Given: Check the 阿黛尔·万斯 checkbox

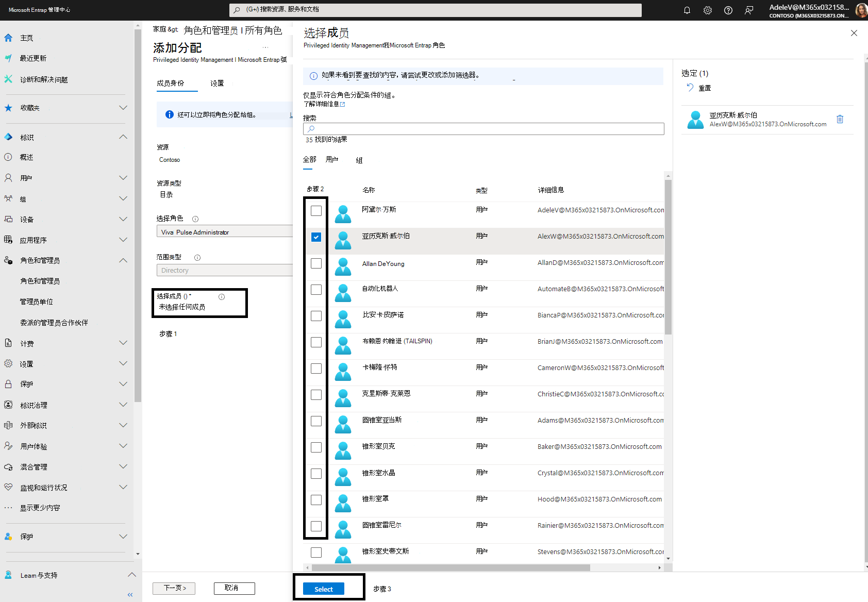Looking at the screenshot, I should coord(315,210).
